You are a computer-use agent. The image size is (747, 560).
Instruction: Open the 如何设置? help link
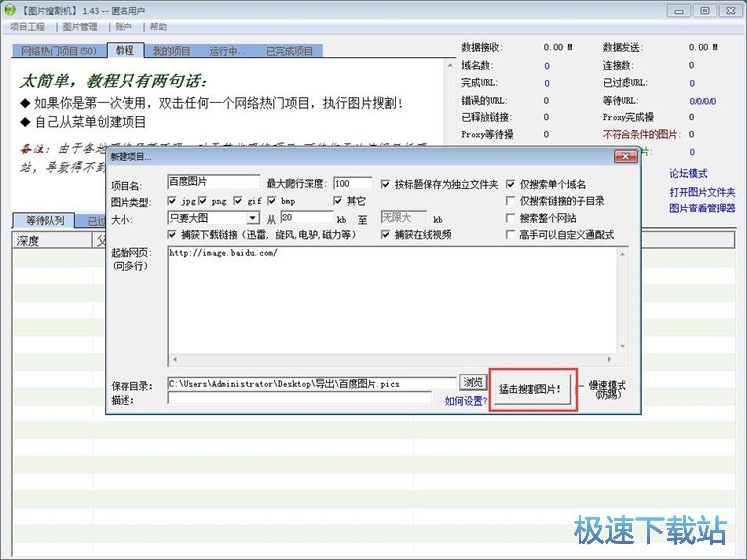466,401
